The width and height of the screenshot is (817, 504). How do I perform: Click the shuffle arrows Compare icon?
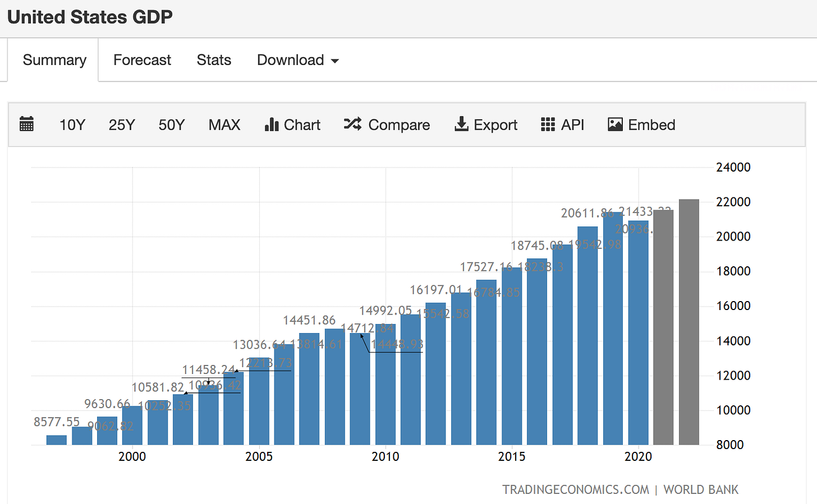click(352, 124)
